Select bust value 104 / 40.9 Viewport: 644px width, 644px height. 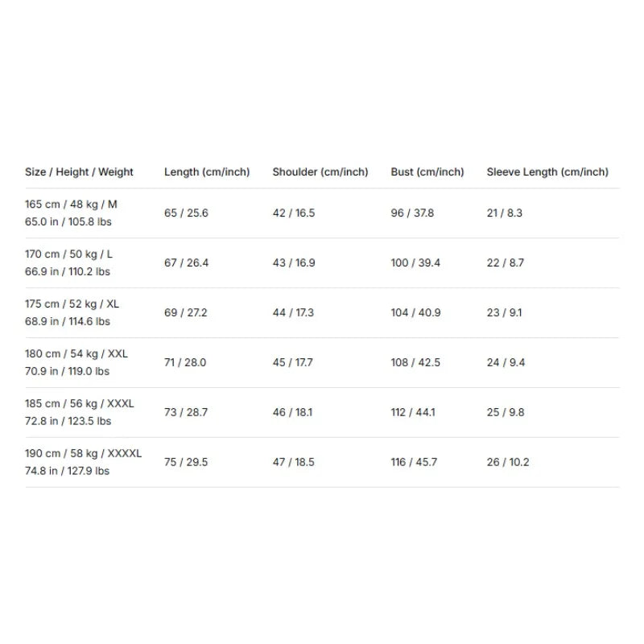(x=415, y=312)
